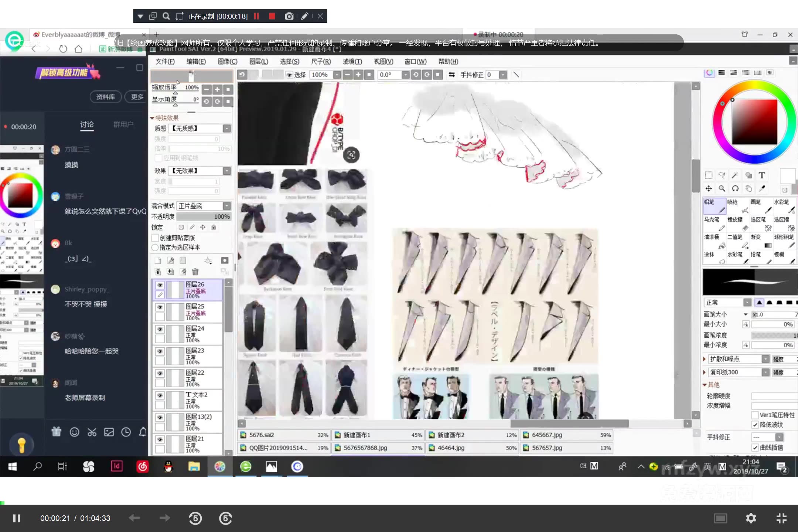This screenshot has width=798, height=532.
Task: Select the magic wand tool
Action: (x=735, y=175)
